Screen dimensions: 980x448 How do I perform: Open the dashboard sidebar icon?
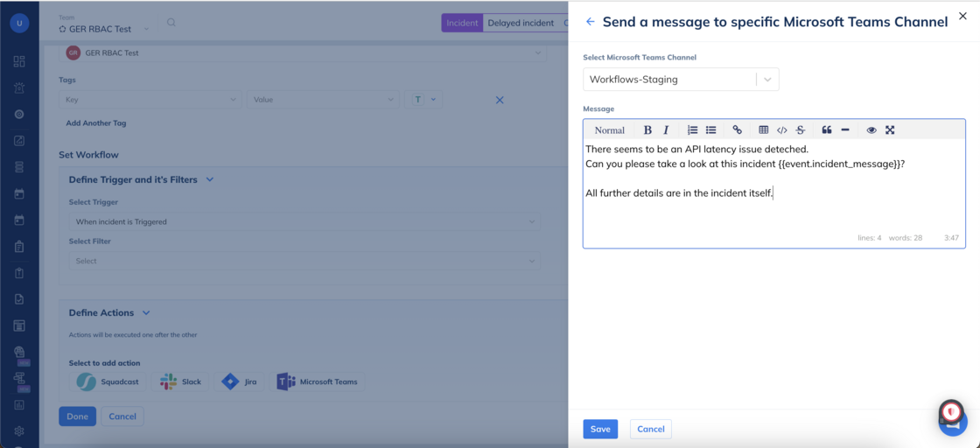[19, 61]
